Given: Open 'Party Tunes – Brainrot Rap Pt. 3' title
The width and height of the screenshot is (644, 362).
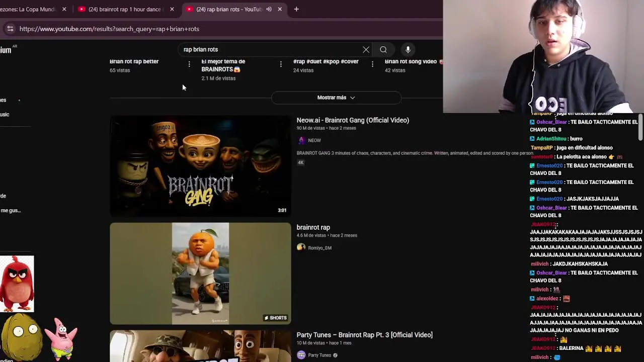Looking at the screenshot, I should tap(364, 335).
